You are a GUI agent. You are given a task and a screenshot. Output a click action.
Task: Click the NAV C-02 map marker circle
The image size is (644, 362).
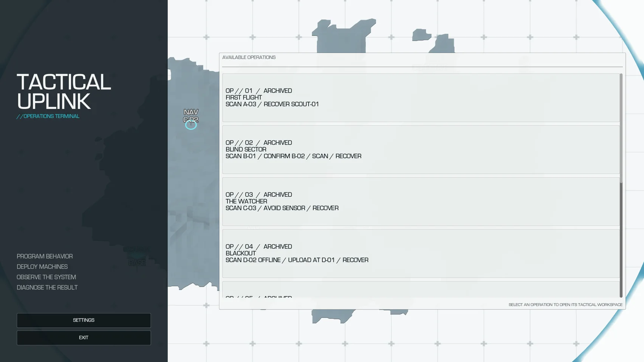[191, 125]
